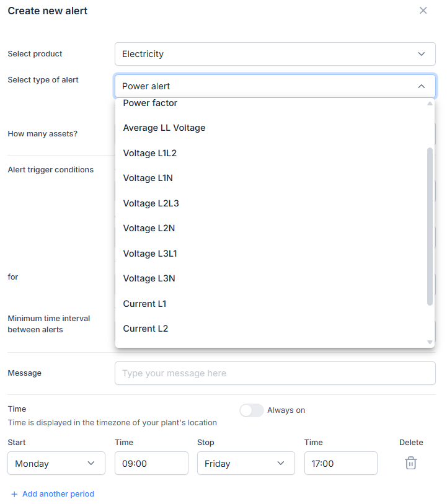
Task: Select Voltage L1L2 option
Action: [150, 153]
